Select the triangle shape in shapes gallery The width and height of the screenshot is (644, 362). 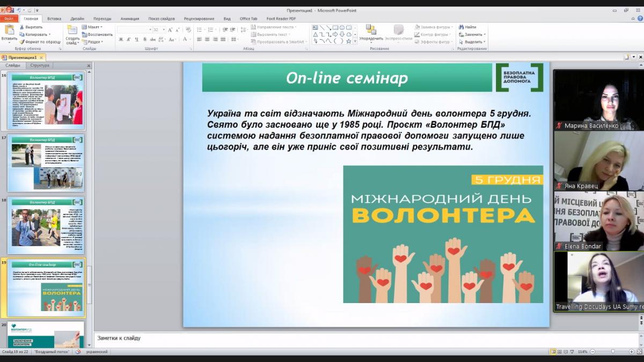316,34
